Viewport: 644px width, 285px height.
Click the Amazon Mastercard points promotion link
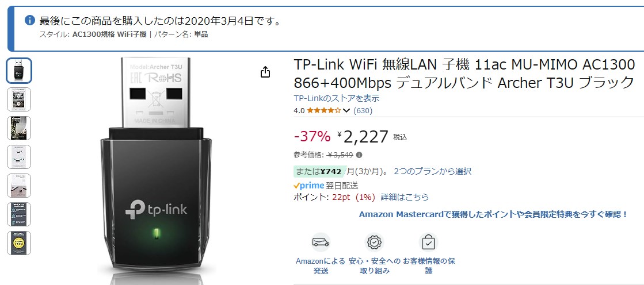493,214
